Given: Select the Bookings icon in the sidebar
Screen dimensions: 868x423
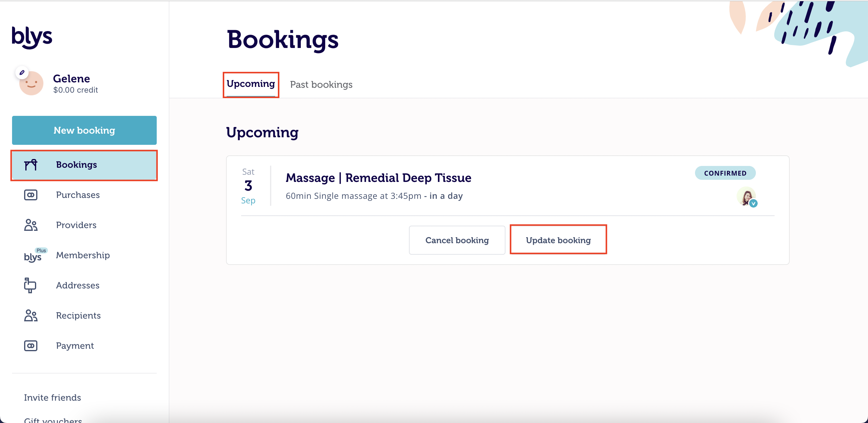Looking at the screenshot, I should pyautogui.click(x=31, y=165).
